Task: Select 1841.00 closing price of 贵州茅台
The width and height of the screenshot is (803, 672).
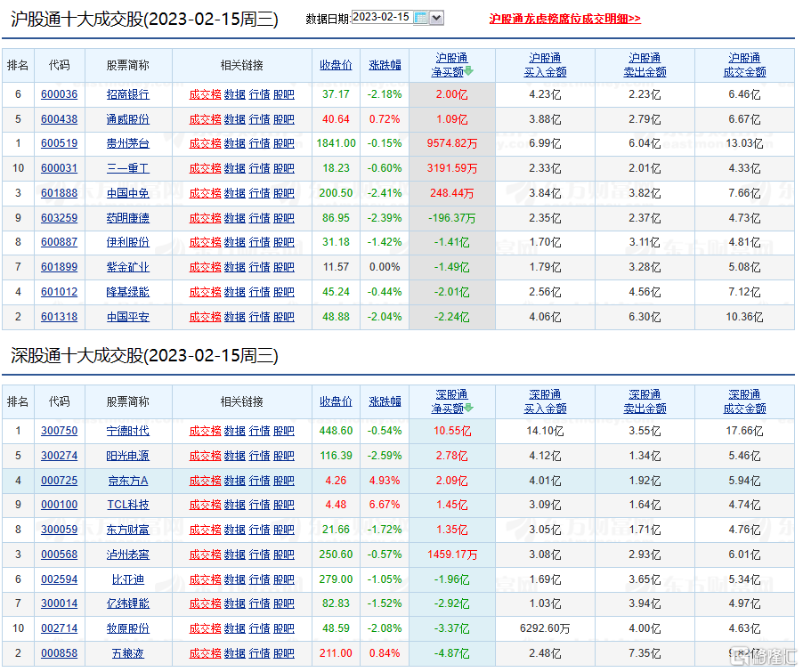Action: tap(336, 143)
